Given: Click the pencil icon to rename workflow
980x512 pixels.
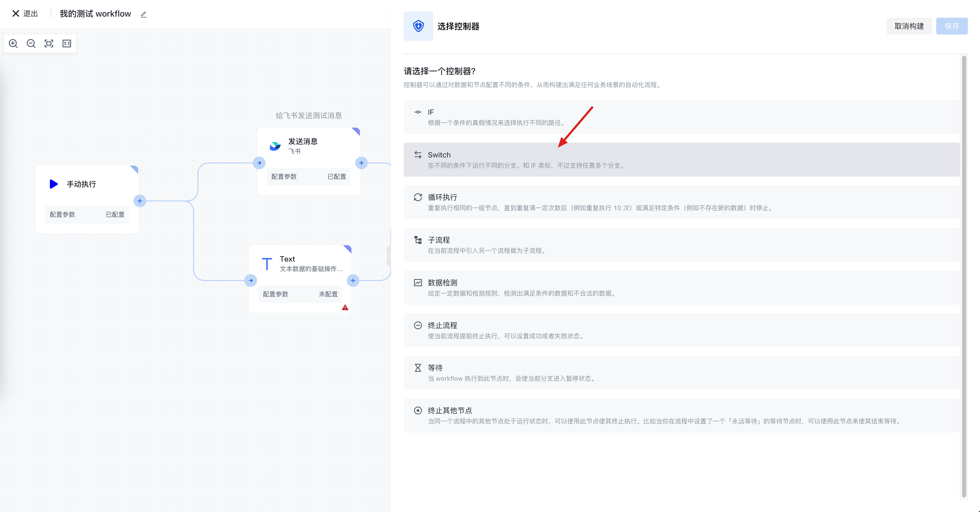Looking at the screenshot, I should (x=144, y=15).
